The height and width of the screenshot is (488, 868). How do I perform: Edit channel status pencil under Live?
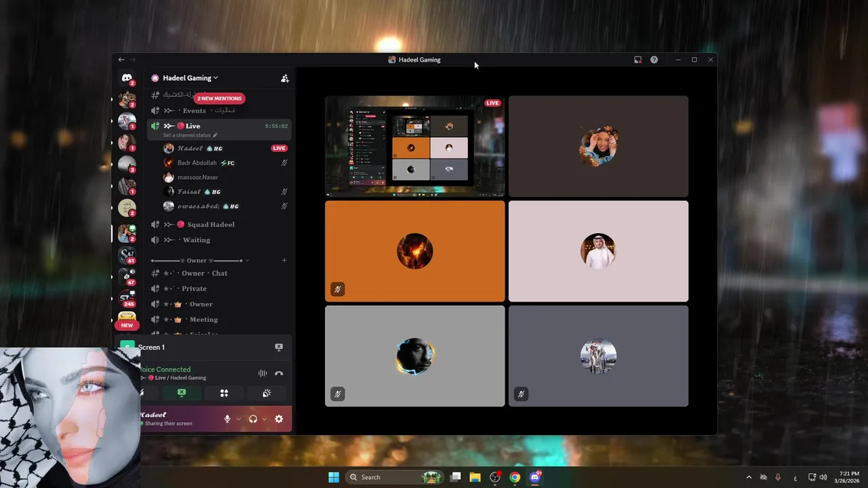(215, 135)
